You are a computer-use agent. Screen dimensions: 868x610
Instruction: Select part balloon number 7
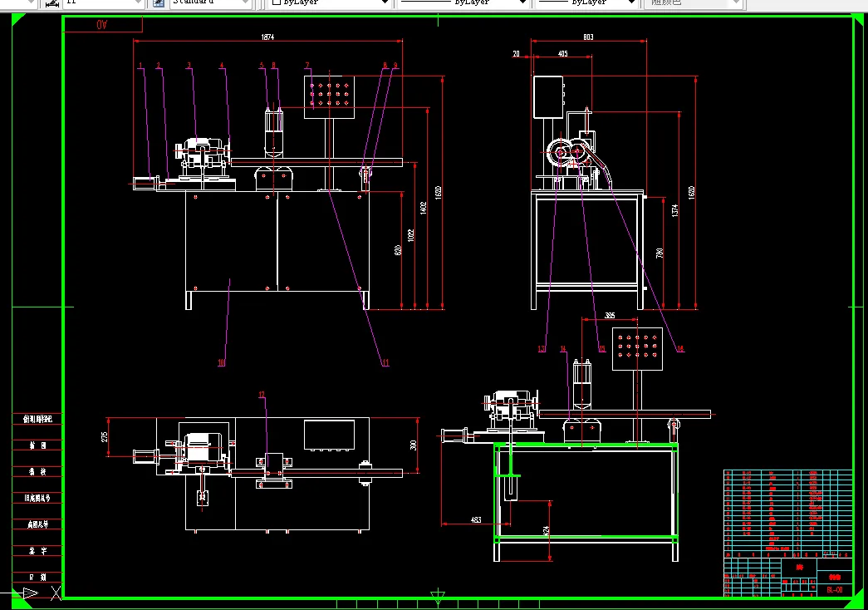307,66
